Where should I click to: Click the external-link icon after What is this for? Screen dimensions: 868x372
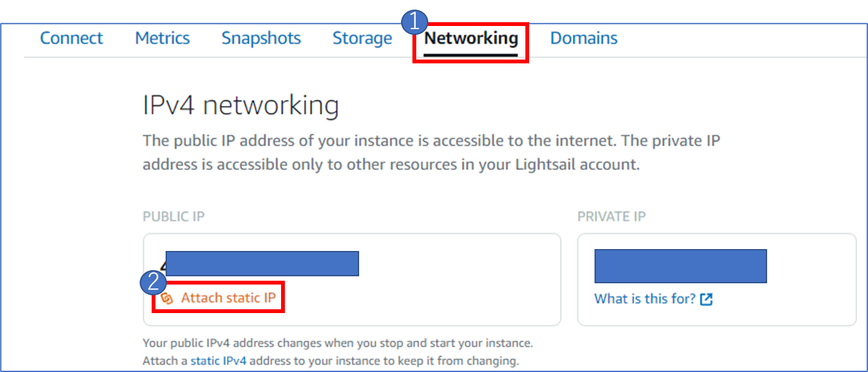(706, 299)
